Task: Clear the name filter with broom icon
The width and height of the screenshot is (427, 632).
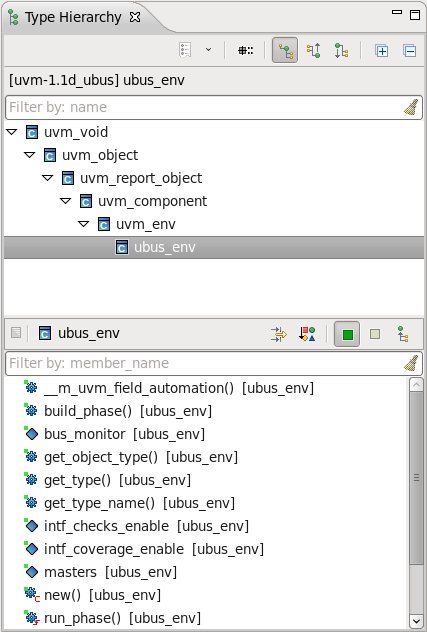Action: coord(411,107)
